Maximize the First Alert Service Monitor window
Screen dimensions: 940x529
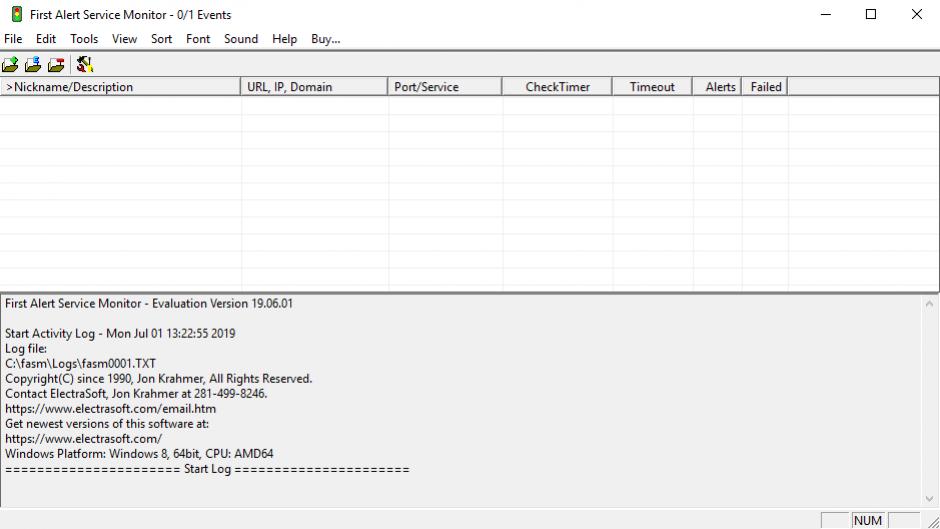(x=871, y=14)
